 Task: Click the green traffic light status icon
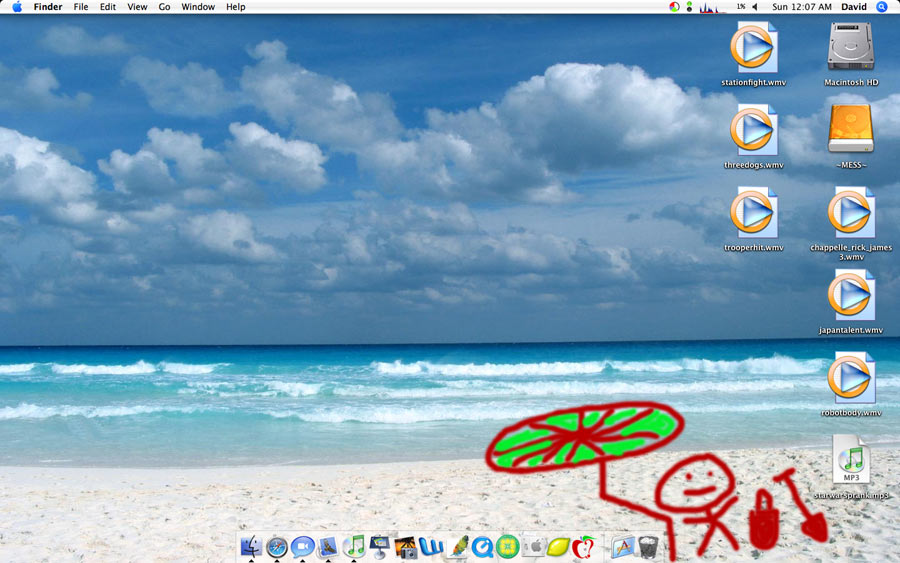[x=689, y=7]
